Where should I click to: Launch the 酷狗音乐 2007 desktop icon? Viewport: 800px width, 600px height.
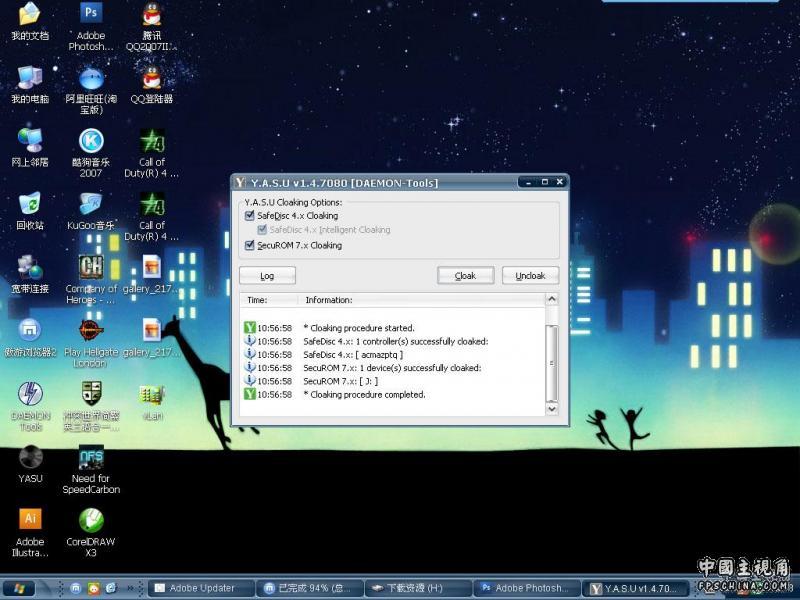pyautogui.click(x=91, y=141)
